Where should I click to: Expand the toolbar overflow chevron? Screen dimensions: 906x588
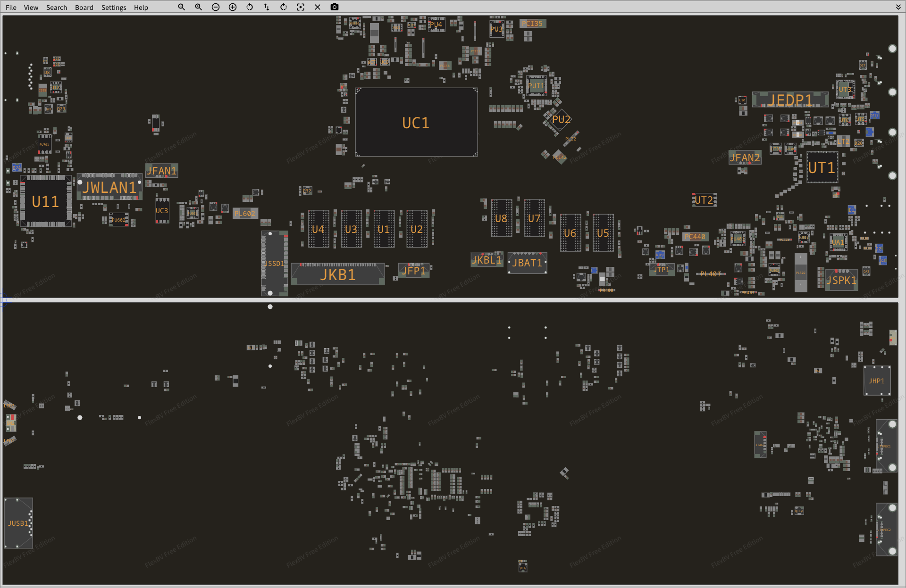tap(898, 7)
